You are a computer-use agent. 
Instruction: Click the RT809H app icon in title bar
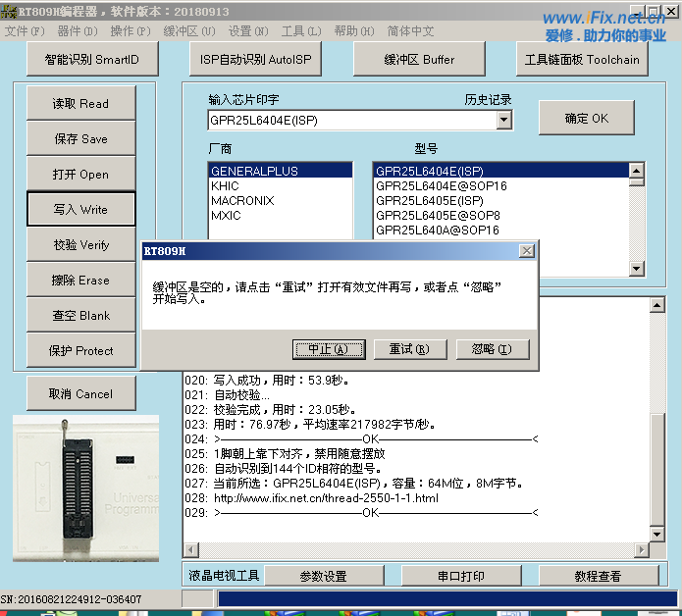(9, 11)
